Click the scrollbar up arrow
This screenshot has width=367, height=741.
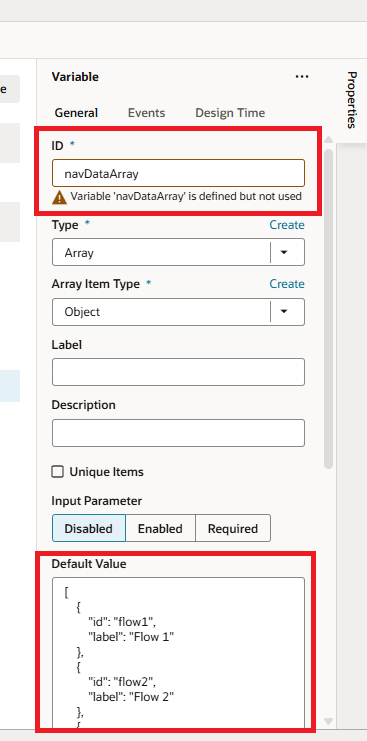tap(329, 140)
